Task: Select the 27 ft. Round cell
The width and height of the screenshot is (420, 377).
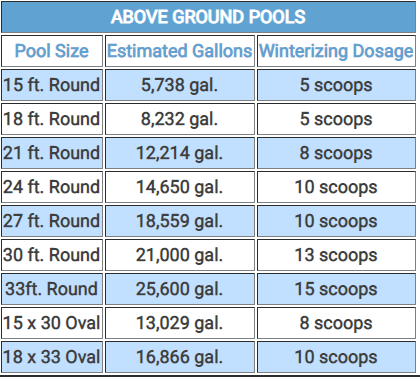Action: (52, 221)
